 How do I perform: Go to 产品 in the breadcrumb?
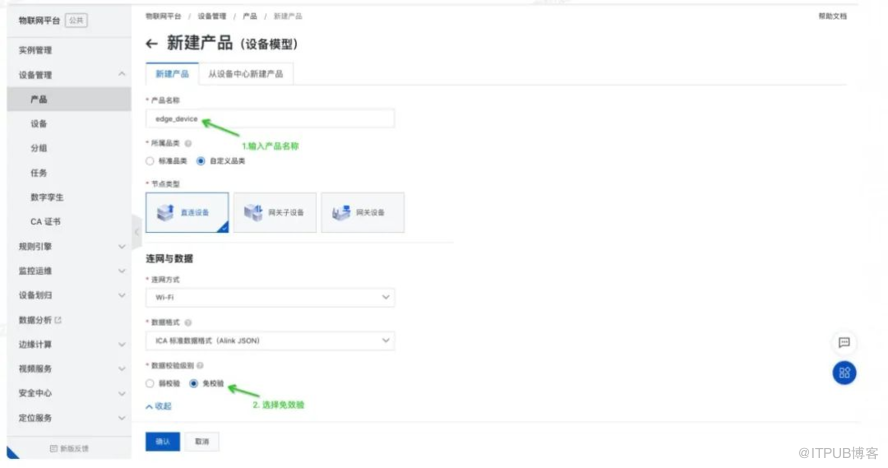250,16
